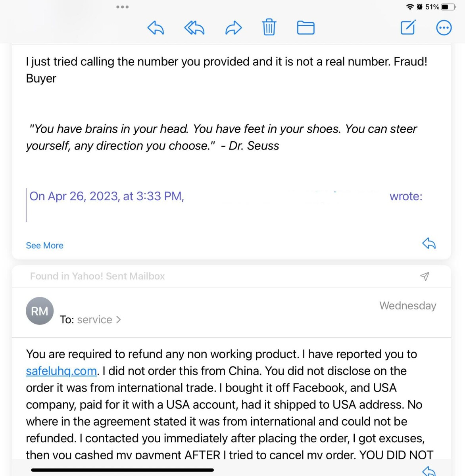The image size is (465, 476).
Task: Tap the Reply All double-arrow icon
Action: (x=194, y=28)
